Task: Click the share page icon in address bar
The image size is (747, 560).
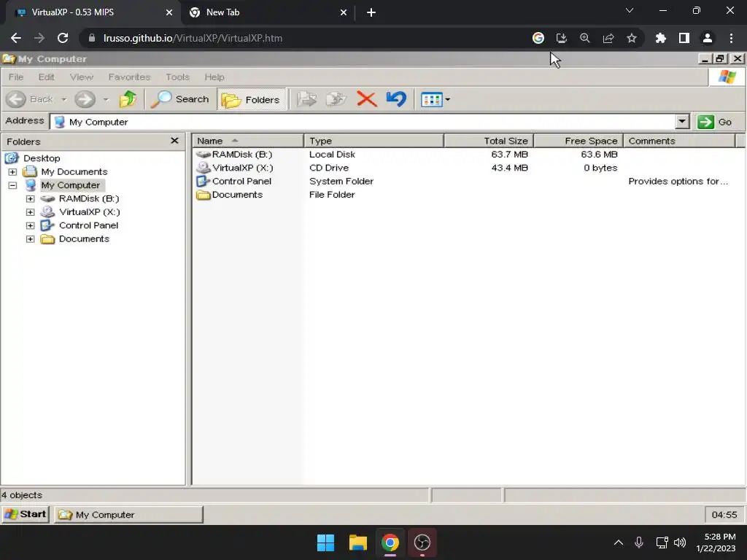Action: pyautogui.click(x=608, y=38)
